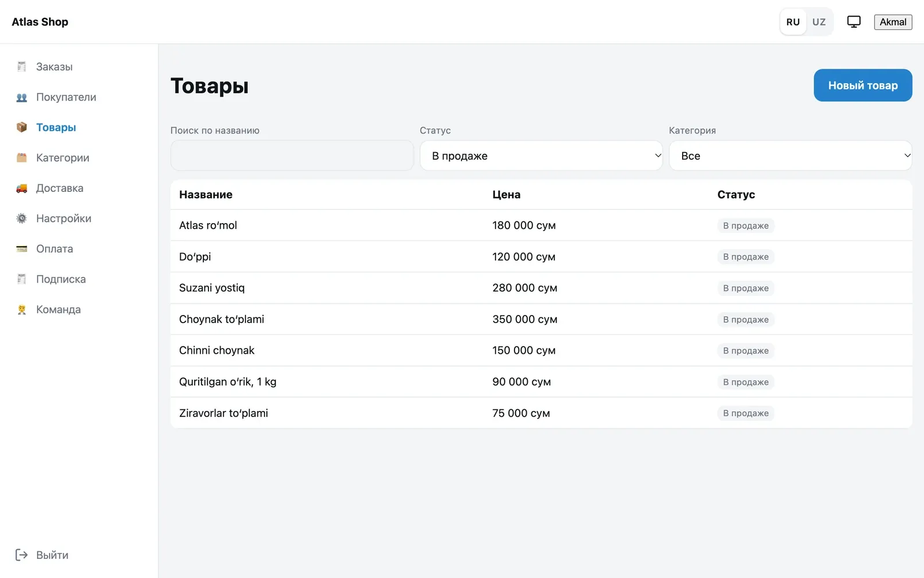Click the Название column header
Screen dimensions: 924x578
coord(206,195)
